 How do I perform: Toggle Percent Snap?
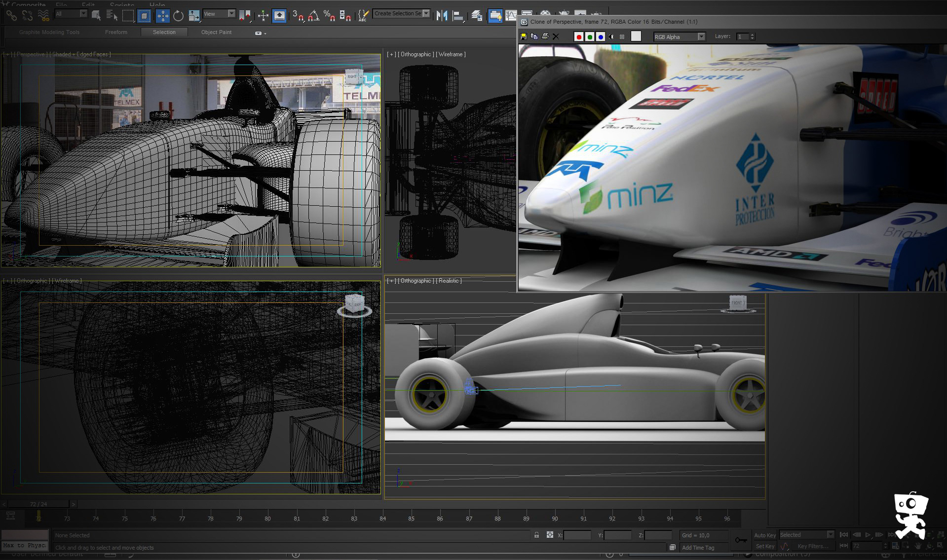point(329,16)
